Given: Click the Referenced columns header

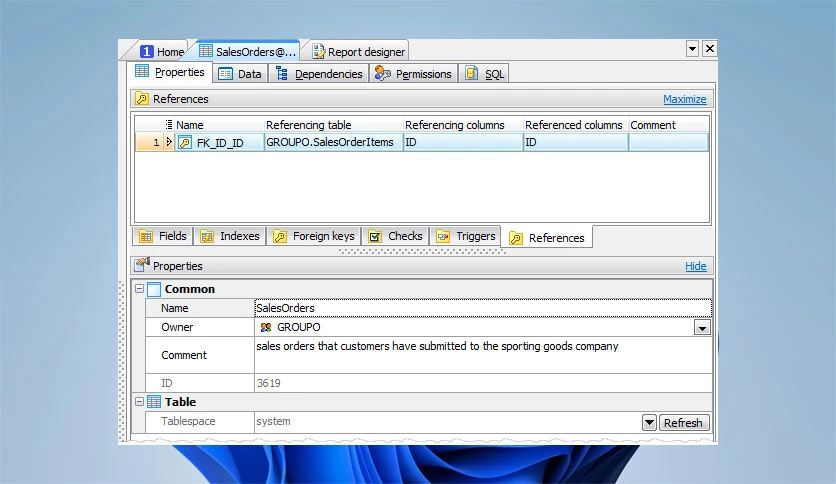Looking at the screenshot, I should (575, 125).
